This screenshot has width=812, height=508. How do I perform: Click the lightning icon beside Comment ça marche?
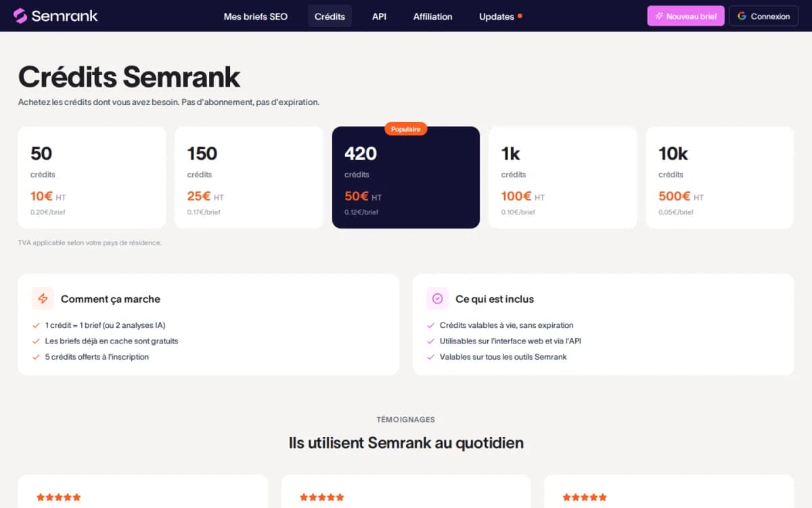click(43, 299)
